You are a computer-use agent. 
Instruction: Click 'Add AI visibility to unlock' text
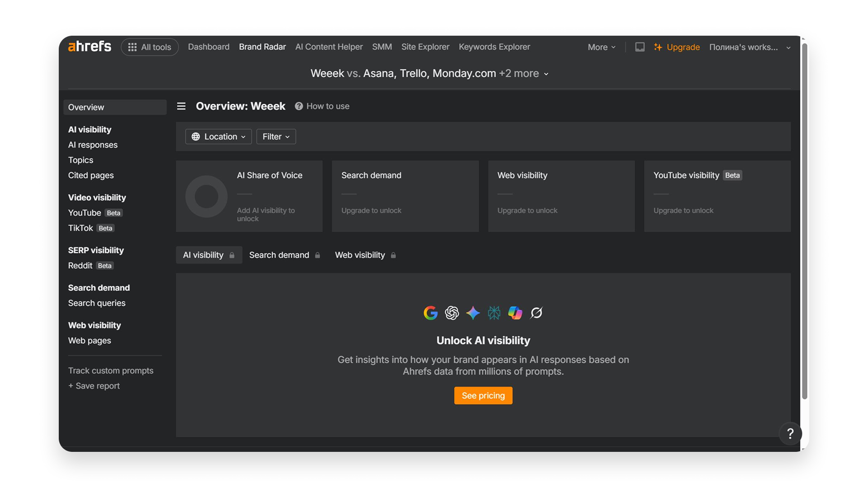(266, 215)
